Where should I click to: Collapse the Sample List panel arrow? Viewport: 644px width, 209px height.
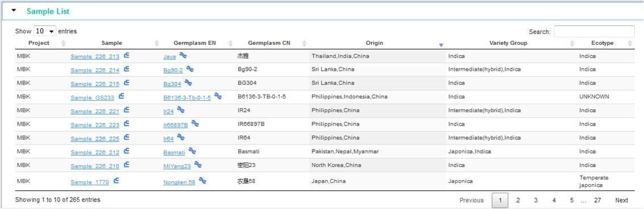(x=14, y=11)
